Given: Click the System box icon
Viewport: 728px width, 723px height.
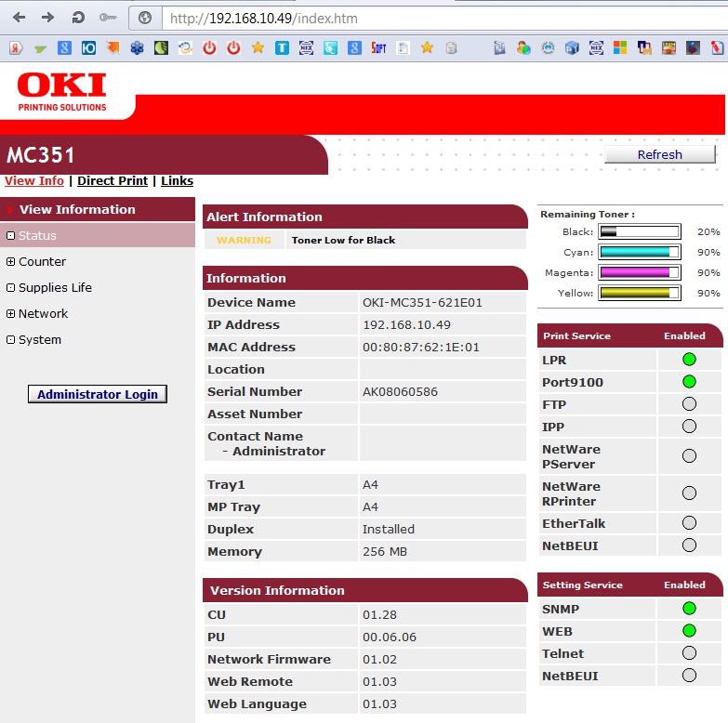Looking at the screenshot, I should [x=10, y=340].
